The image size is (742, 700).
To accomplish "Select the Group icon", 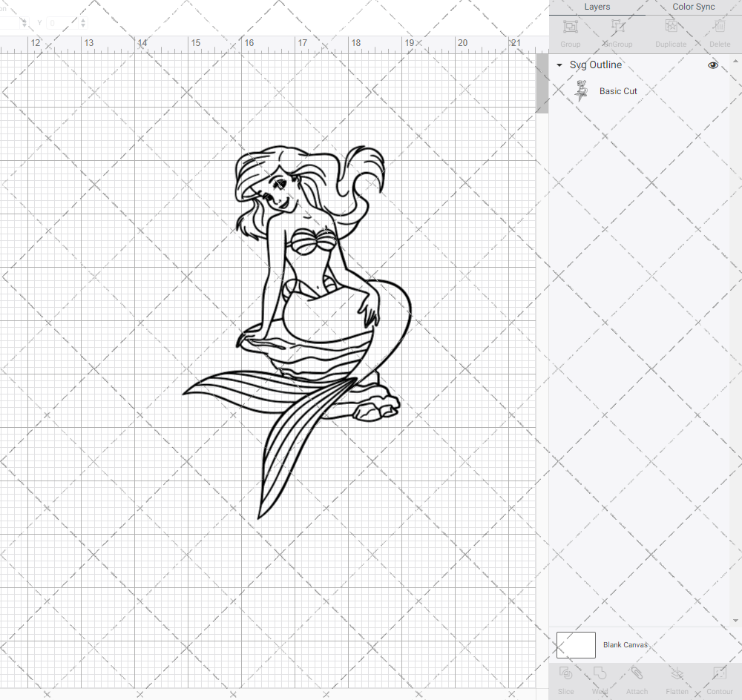I will tap(570, 31).
